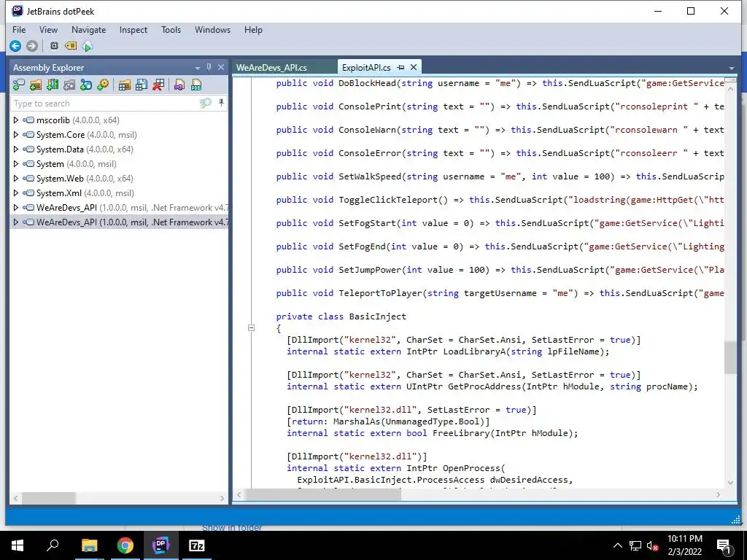The width and height of the screenshot is (747, 560).
Task: Expand the System.Core assembly node
Action: 16,135
